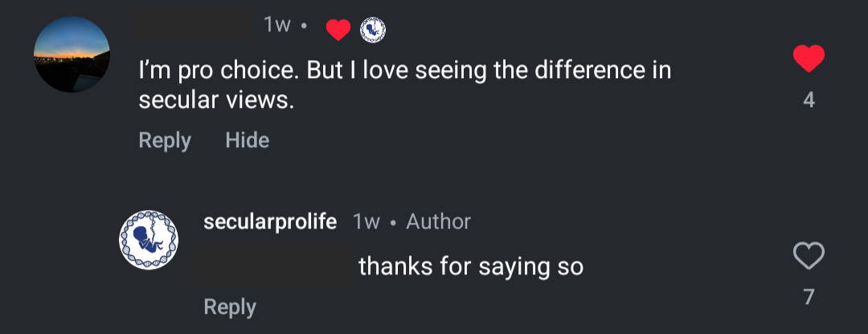This screenshot has height=334, width=868.
Task: Reply to the secularprolife author comment
Action: (230, 307)
